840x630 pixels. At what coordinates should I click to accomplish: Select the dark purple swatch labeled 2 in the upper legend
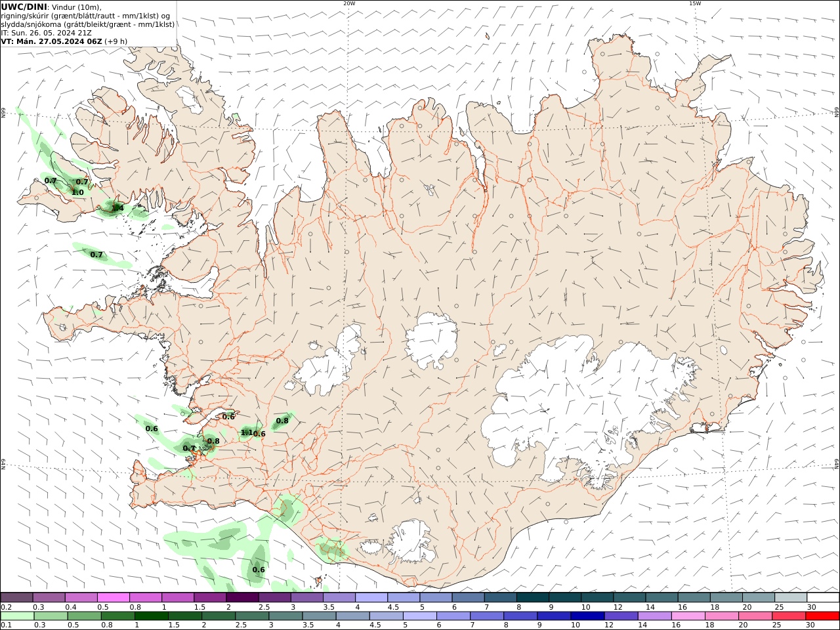(242, 598)
